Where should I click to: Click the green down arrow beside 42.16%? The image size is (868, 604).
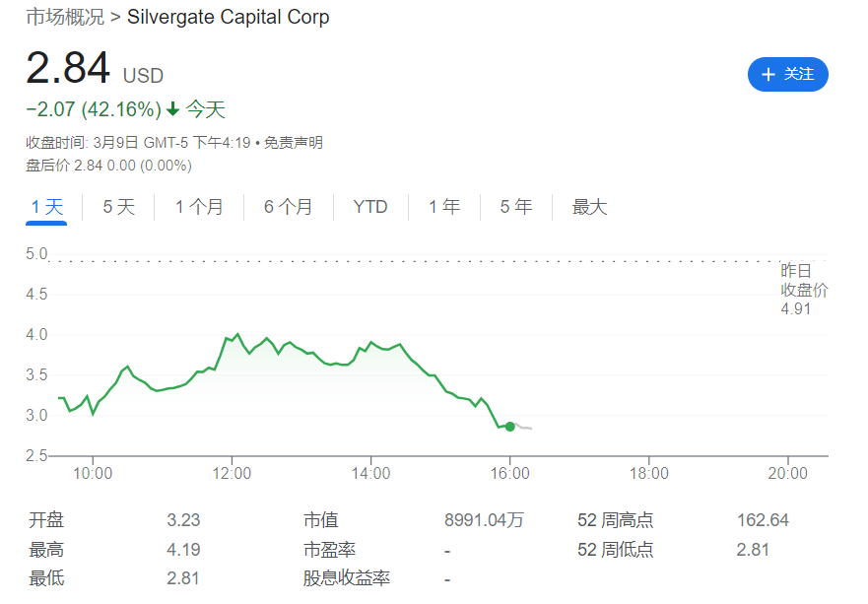click(172, 109)
